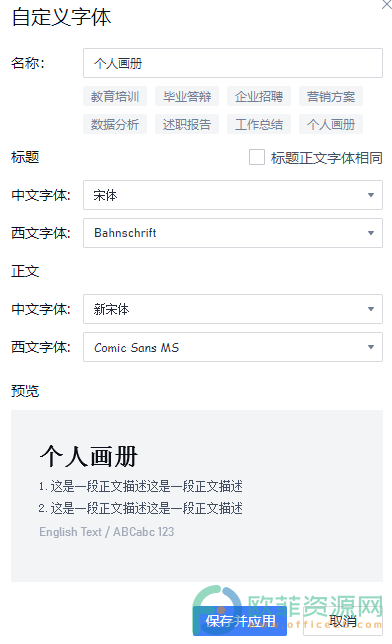Screen dimensions: 392x644
Task: Close the 自定义字体 dialog
Action: [387, 5]
